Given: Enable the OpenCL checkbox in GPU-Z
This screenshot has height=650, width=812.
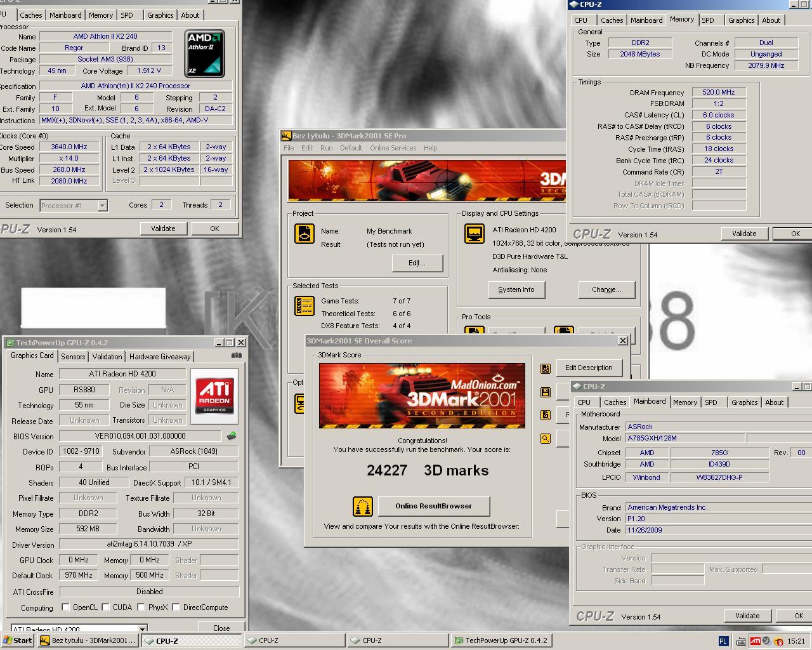Looking at the screenshot, I should [x=65, y=607].
